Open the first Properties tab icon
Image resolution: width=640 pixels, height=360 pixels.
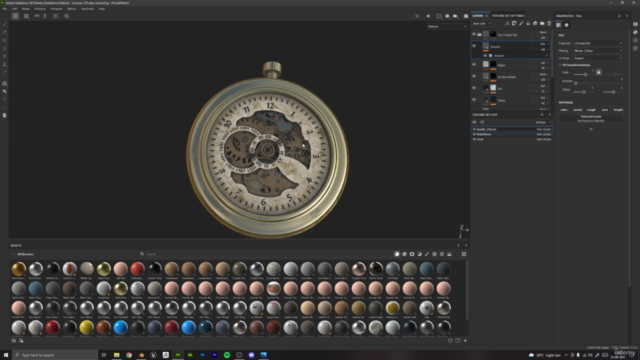coord(559,25)
